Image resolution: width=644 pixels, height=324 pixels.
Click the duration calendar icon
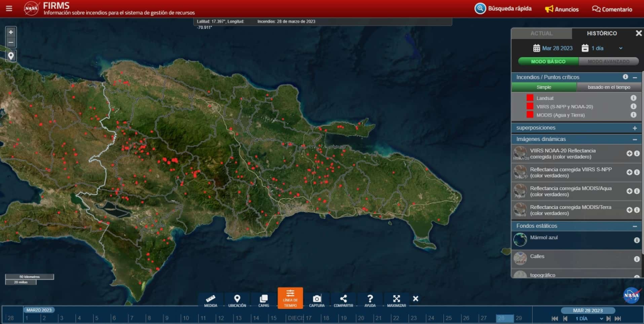[x=586, y=48]
